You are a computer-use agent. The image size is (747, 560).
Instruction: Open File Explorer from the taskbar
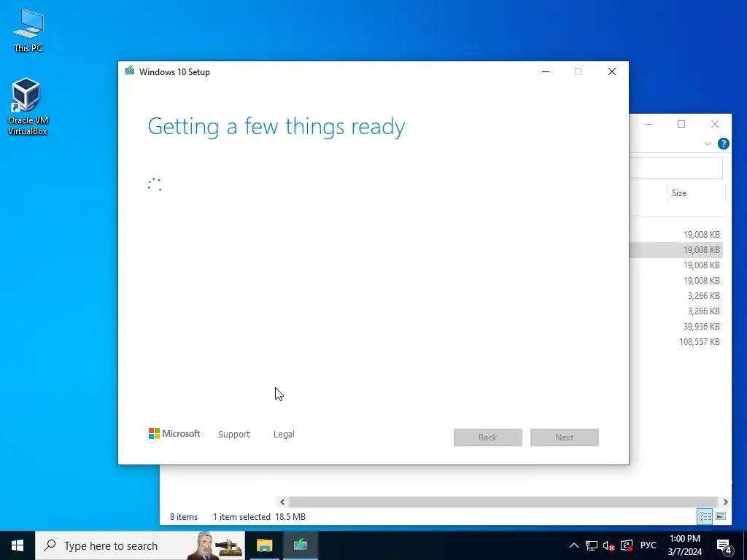click(264, 545)
